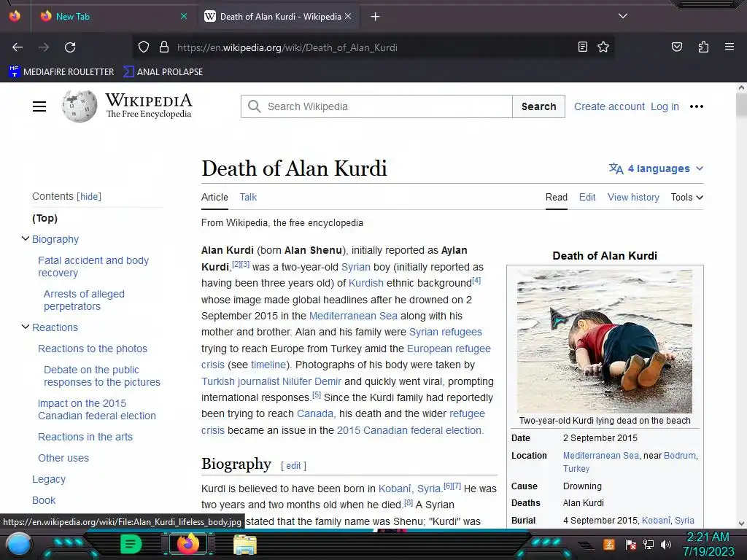
Task: View site security via the padlock icon
Action: (164, 47)
